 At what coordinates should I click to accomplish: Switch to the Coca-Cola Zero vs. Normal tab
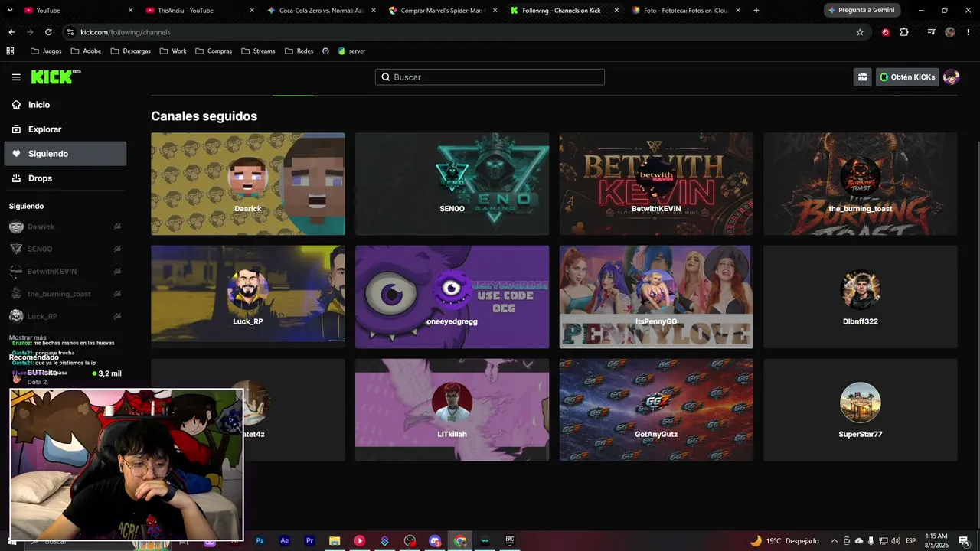coord(323,11)
